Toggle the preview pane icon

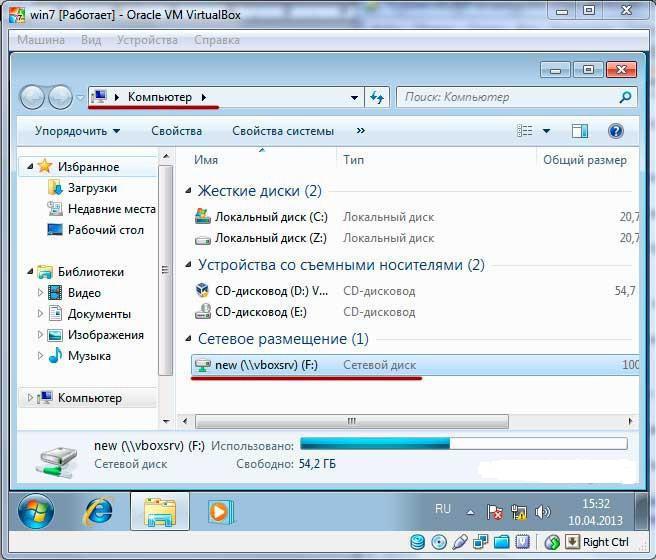pos(580,131)
